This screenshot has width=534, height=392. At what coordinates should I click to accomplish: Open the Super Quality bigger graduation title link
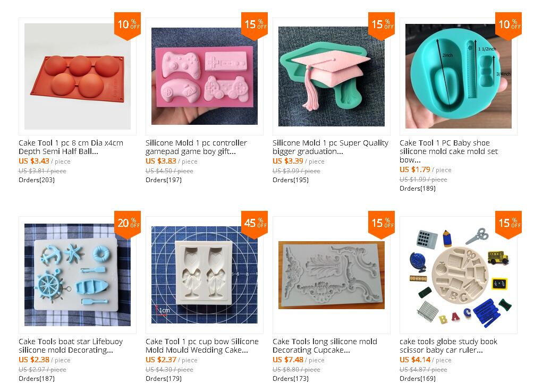point(330,147)
